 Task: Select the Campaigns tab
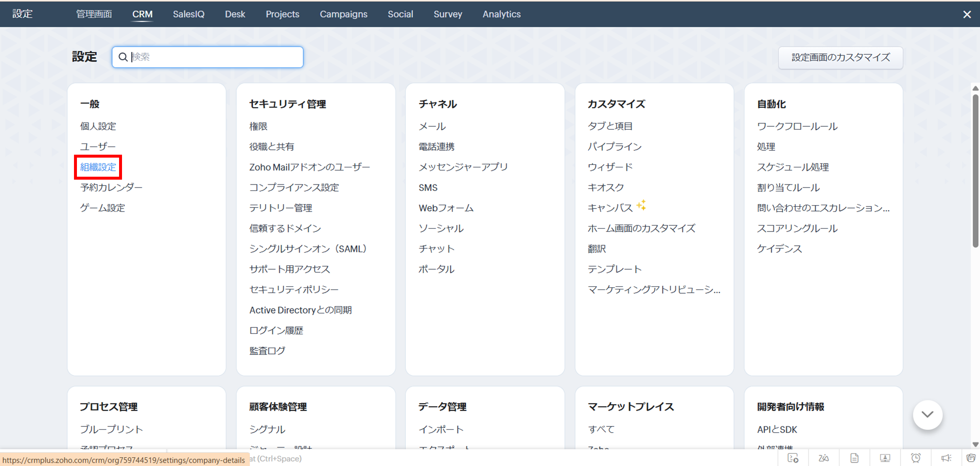343,14
